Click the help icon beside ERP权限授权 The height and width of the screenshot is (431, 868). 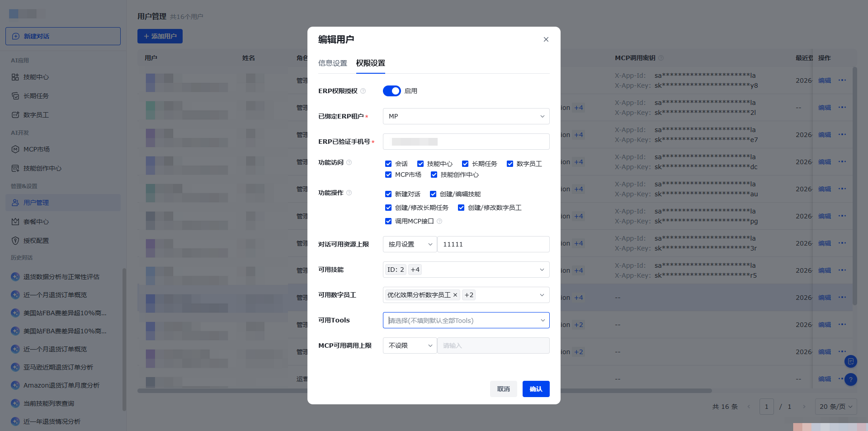(x=363, y=91)
